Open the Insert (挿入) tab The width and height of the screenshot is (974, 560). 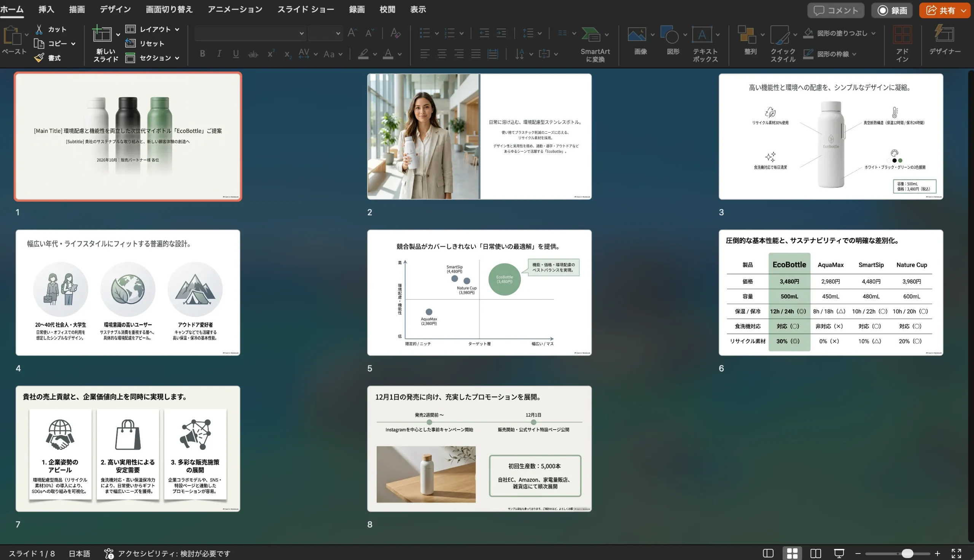pos(46,9)
